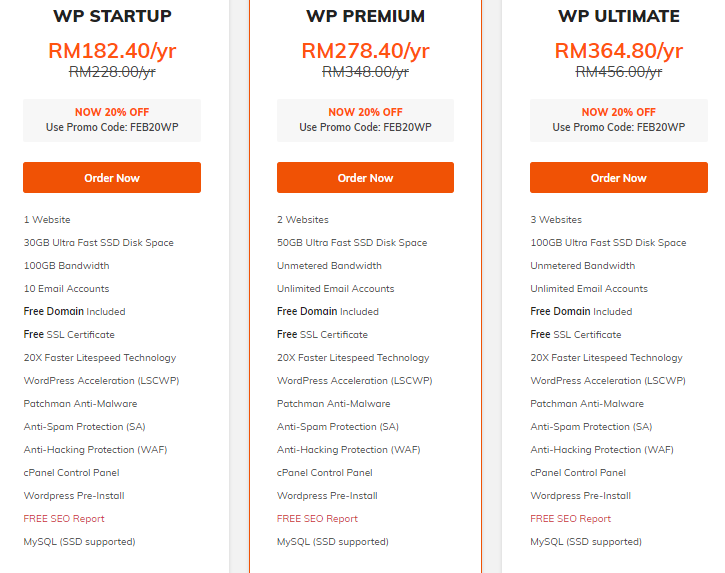Click Free Domain Included in WP STARTUP

(74, 312)
